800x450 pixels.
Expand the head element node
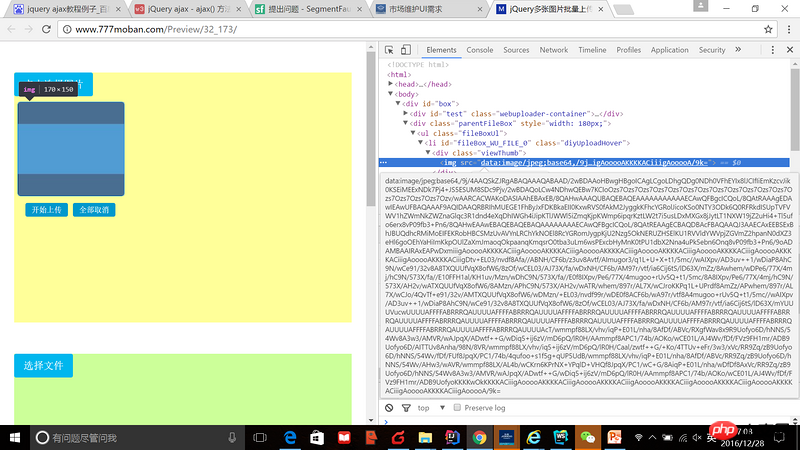(392, 84)
